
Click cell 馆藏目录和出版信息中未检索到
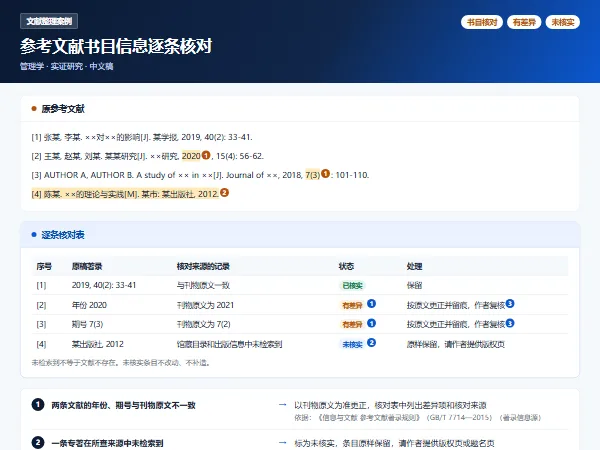[x=229, y=344]
